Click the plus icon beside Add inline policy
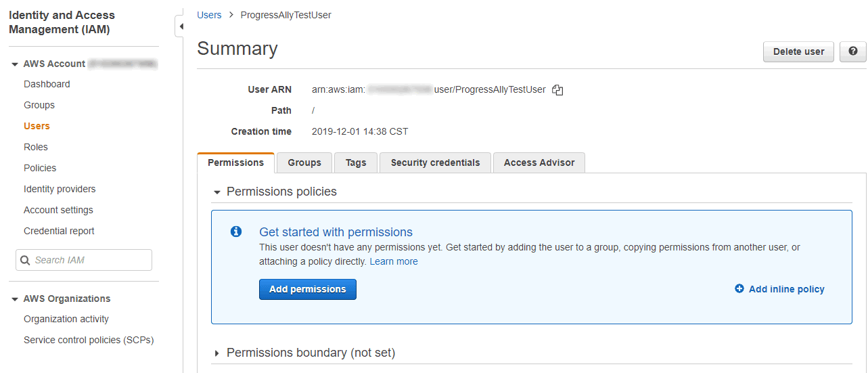Screen dimensions: 868x373 pos(739,288)
